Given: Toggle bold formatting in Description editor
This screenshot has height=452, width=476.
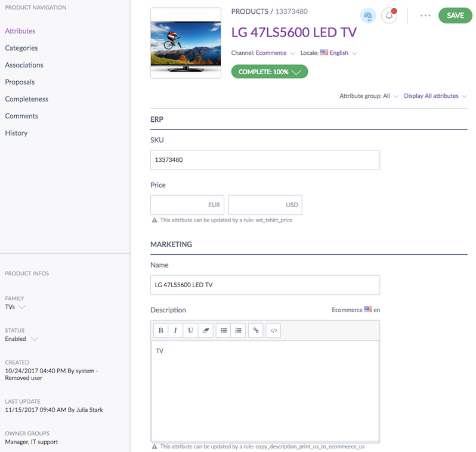Looking at the screenshot, I should [x=161, y=330].
